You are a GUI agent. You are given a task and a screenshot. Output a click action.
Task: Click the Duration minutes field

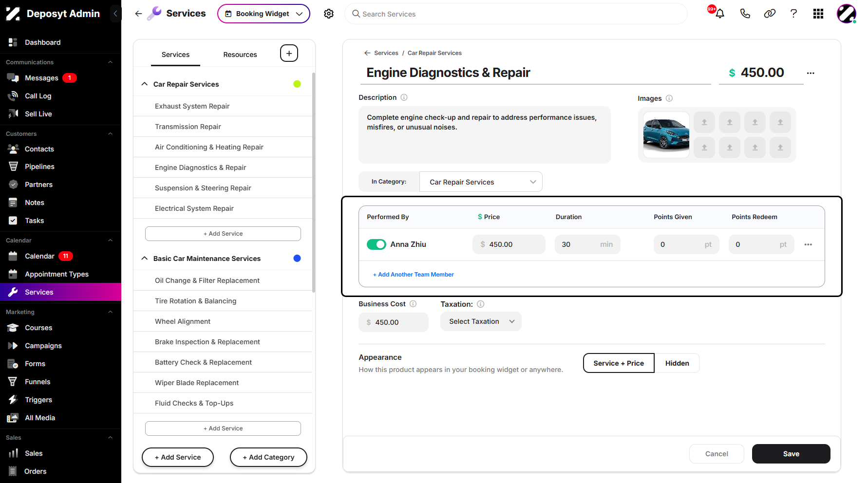[x=587, y=244]
